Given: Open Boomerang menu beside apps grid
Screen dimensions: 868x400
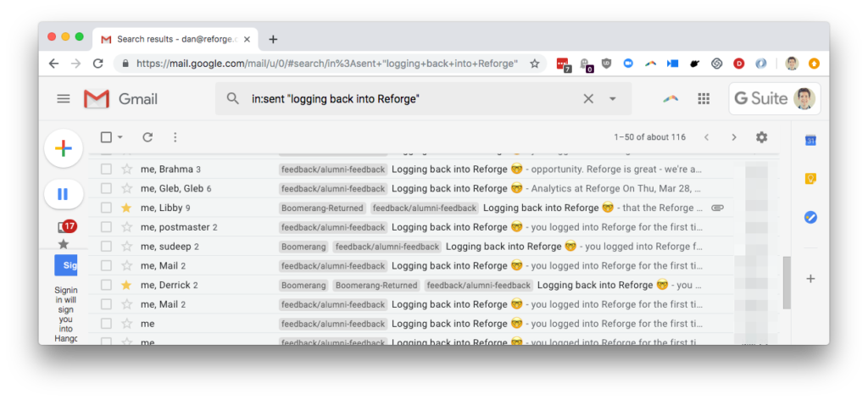Looking at the screenshot, I should click(670, 98).
